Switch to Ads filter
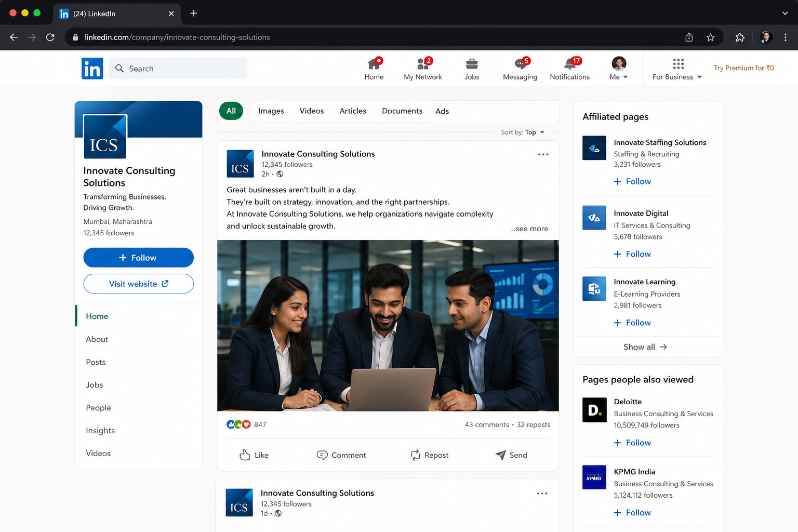Image resolution: width=798 pixels, height=532 pixels. [x=442, y=111]
